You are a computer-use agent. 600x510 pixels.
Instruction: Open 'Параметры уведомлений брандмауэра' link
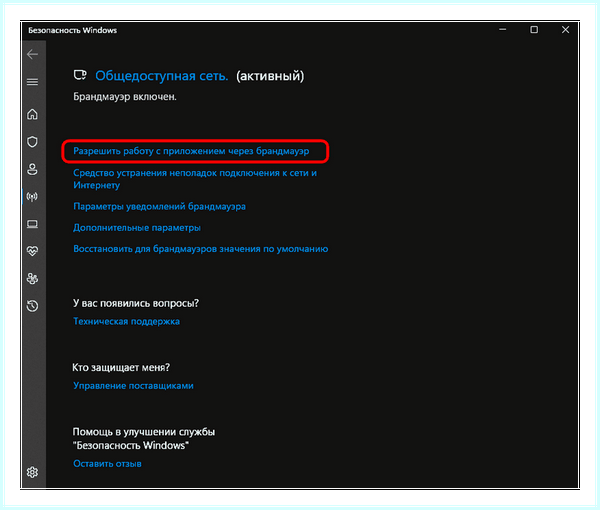click(159, 207)
